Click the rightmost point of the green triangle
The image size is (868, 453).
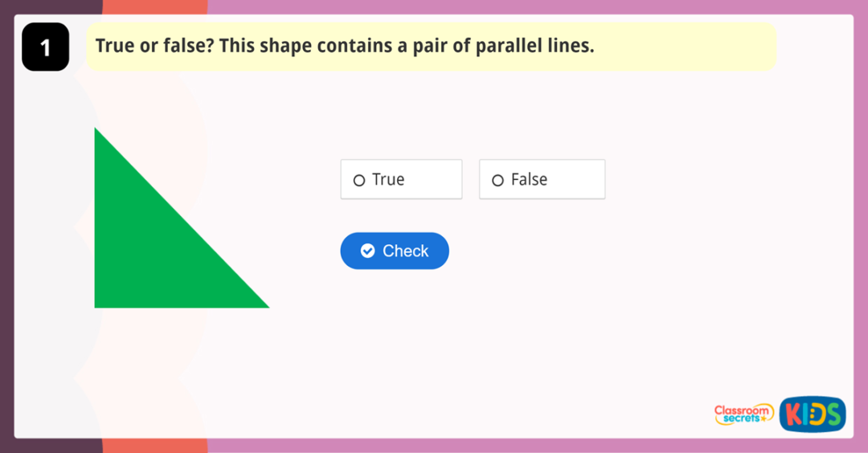(x=267, y=306)
